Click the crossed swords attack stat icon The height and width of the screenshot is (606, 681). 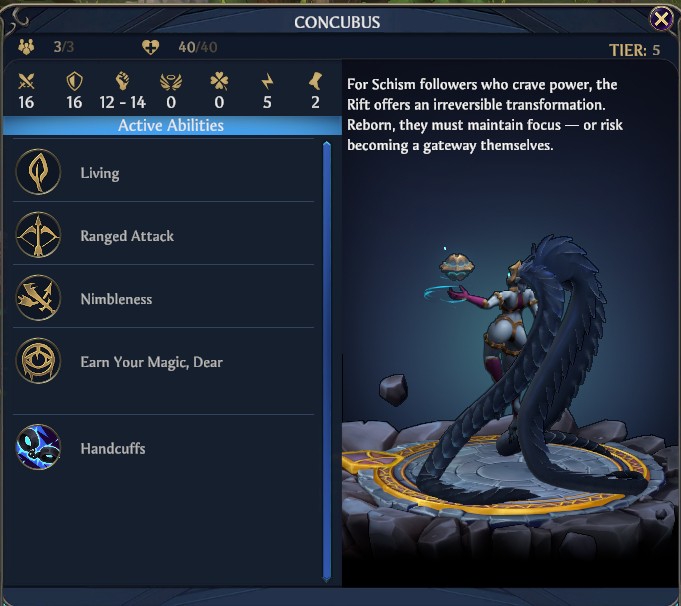click(x=26, y=81)
